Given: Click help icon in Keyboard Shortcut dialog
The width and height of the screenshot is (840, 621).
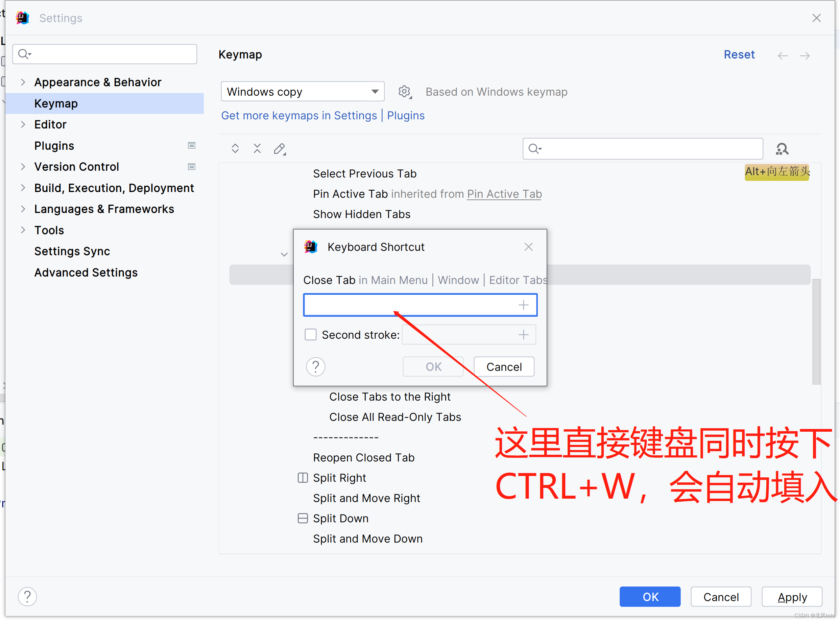Looking at the screenshot, I should [x=316, y=366].
